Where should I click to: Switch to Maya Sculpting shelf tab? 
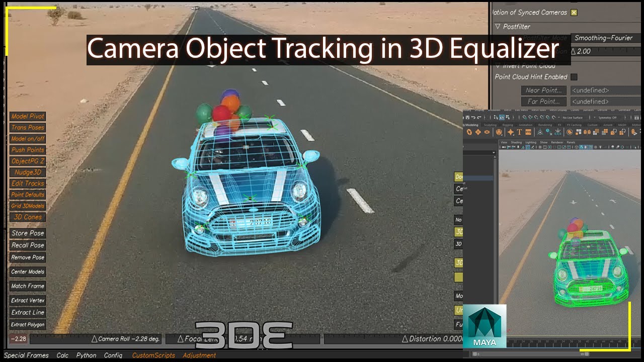pos(490,125)
